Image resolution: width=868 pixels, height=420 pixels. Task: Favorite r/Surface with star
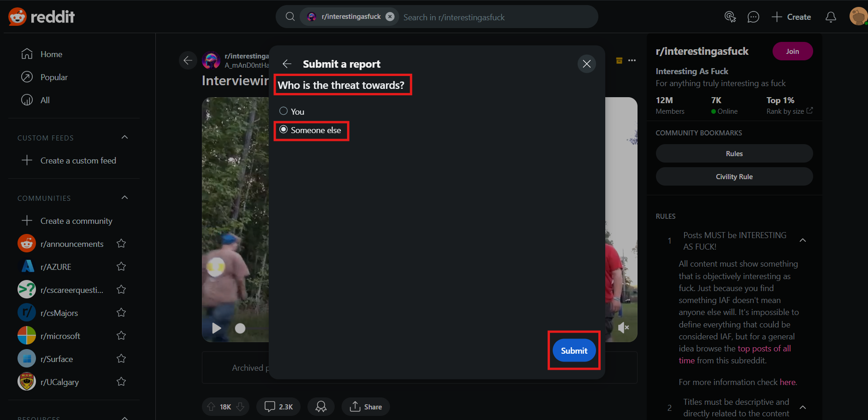click(x=121, y=358)
